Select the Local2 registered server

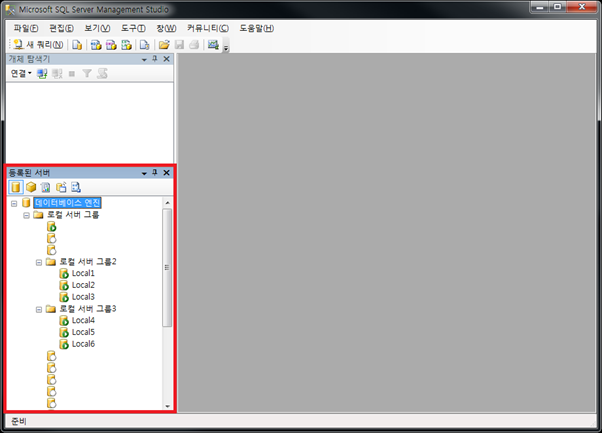tap(83, 285)
